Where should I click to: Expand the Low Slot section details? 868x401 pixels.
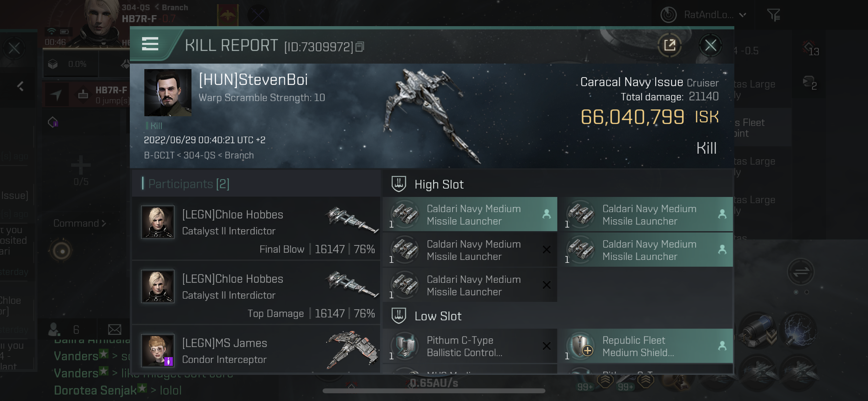click(437, 316)
